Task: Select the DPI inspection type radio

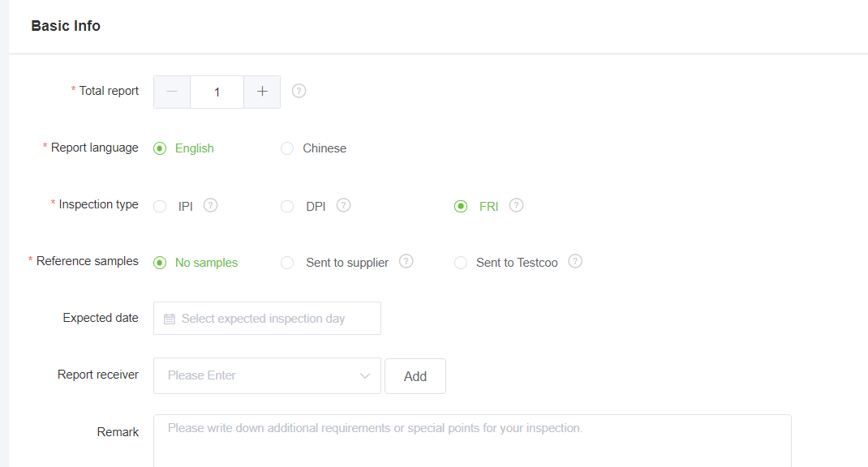Action: click(x=287, y=207)
